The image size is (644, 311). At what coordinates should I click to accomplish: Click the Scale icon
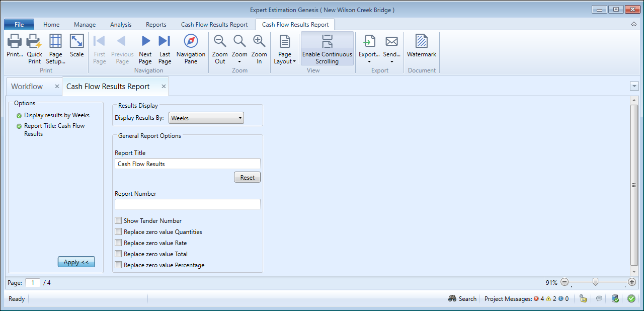pyautogui.click(x=77, y=42)
